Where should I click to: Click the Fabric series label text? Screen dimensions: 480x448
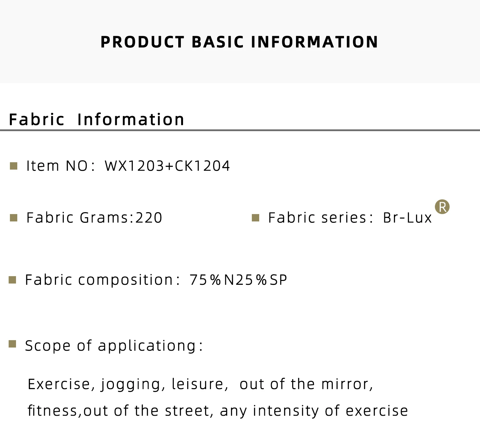[x=321, y=218]
